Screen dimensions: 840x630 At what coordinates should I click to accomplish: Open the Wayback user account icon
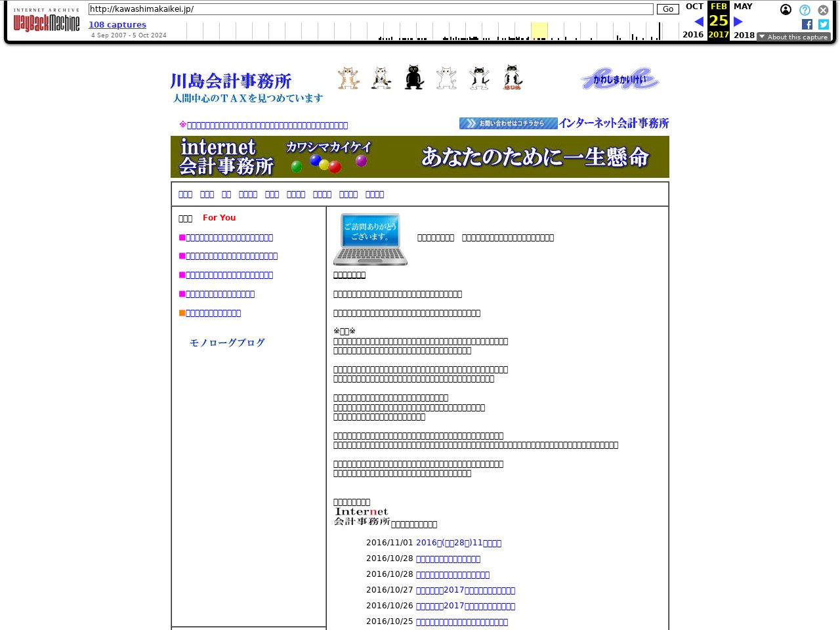[786, 10]
